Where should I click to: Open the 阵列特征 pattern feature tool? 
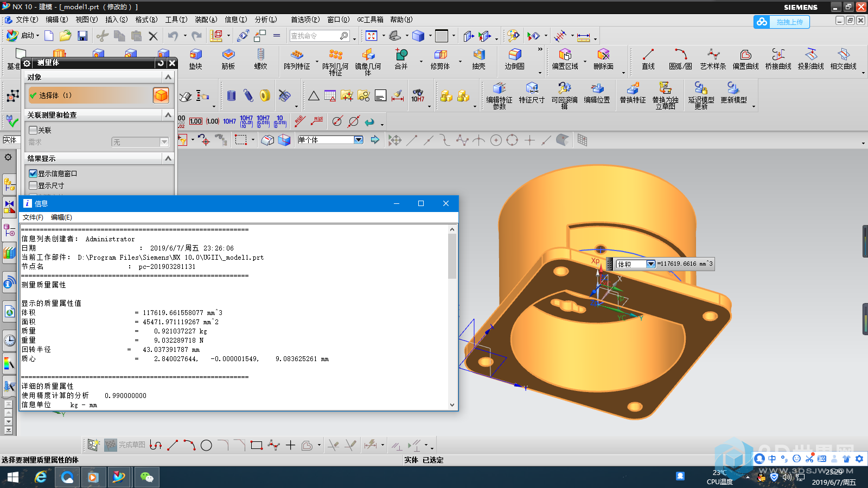tap(297, 59)
